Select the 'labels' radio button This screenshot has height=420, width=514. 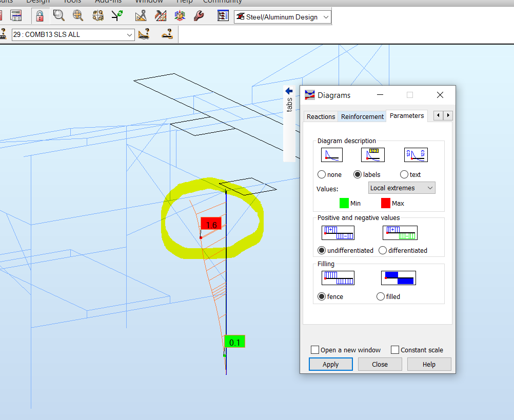(x=358, y=175)
